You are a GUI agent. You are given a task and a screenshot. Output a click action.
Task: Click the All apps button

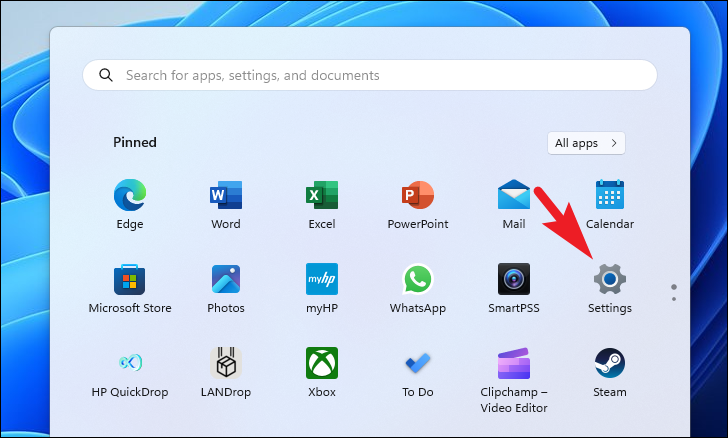(x=586, y=143)
